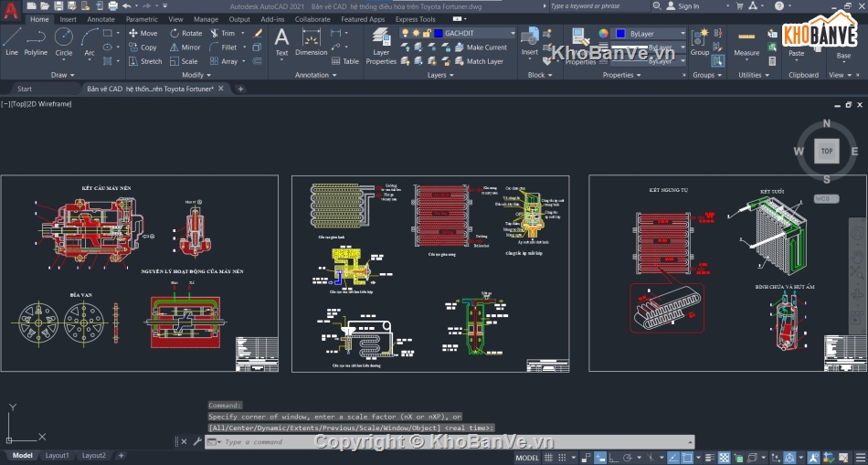Expand the Draw panel

[x=62, y=75]
